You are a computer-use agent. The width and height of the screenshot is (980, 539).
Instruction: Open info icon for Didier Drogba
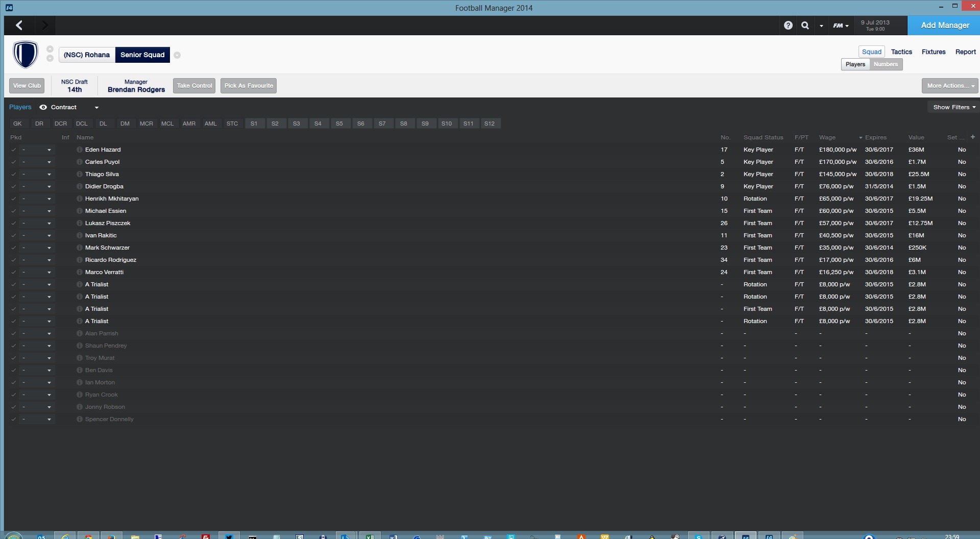(x=80, y=186)
